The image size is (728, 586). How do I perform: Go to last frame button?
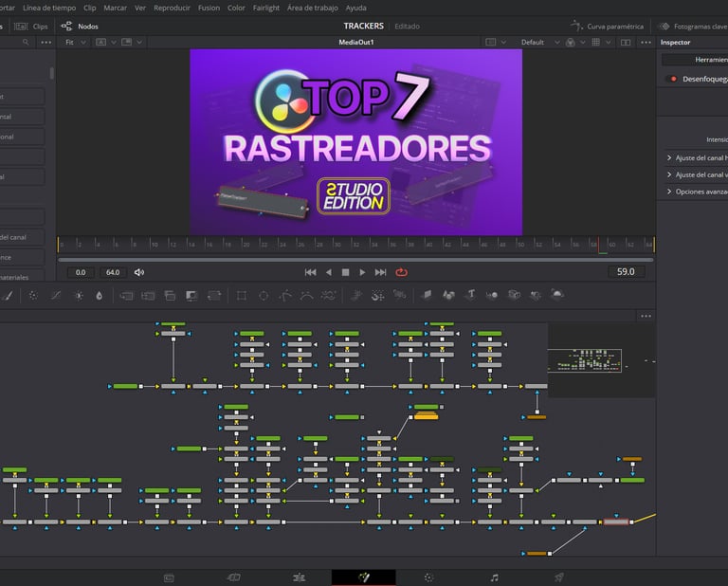click(380, 272)
